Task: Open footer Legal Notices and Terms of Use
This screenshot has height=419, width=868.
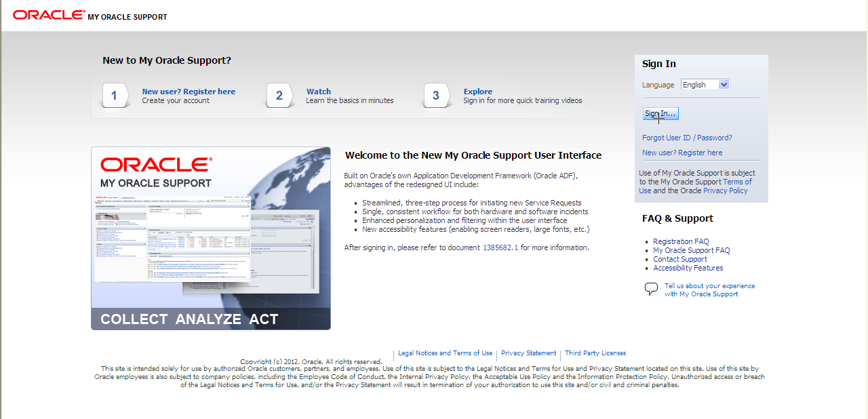Action: tap(445, 353)
